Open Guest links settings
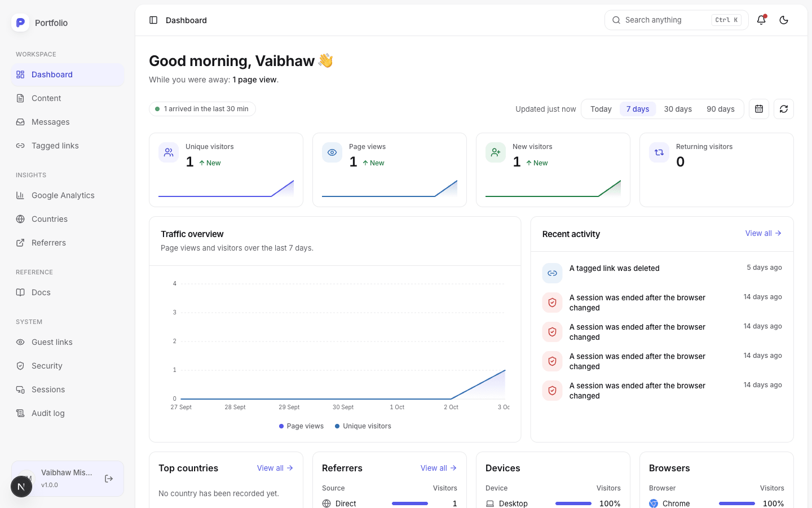812x508 pixels. [x=68, y=342]
